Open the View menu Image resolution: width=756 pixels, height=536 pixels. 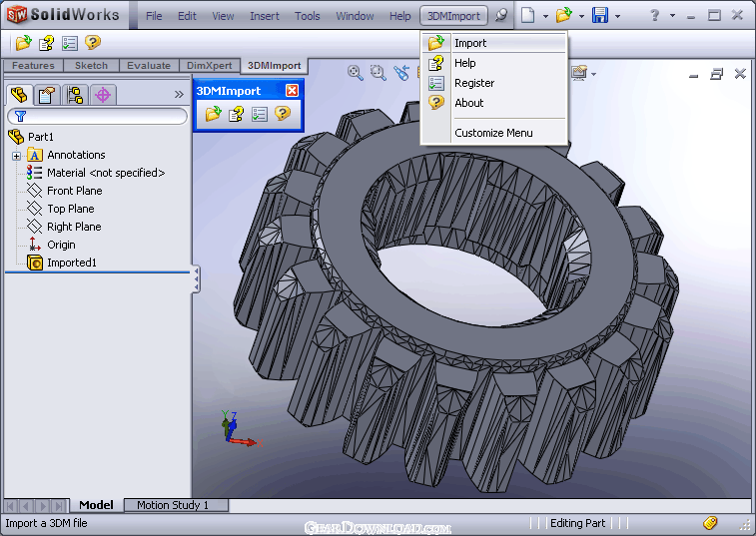(223, 16)
